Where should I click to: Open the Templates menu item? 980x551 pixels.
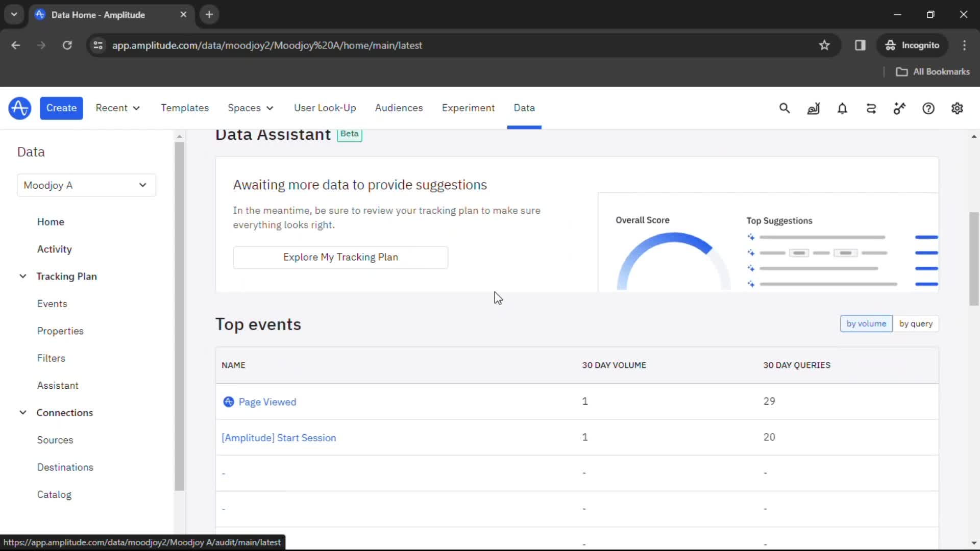(185, 108)
